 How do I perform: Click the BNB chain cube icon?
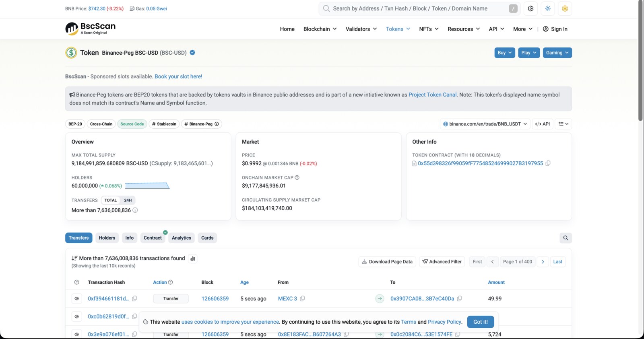tap(565, 8)
